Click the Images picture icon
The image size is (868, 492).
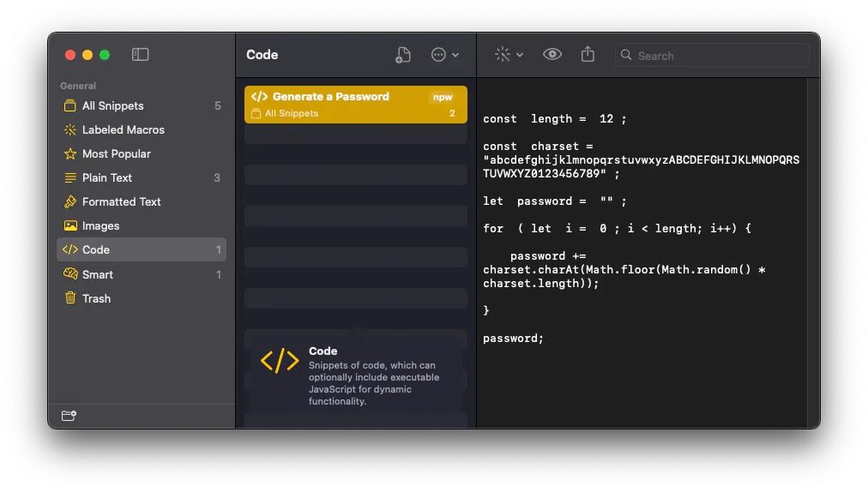[x=69, y=225]
